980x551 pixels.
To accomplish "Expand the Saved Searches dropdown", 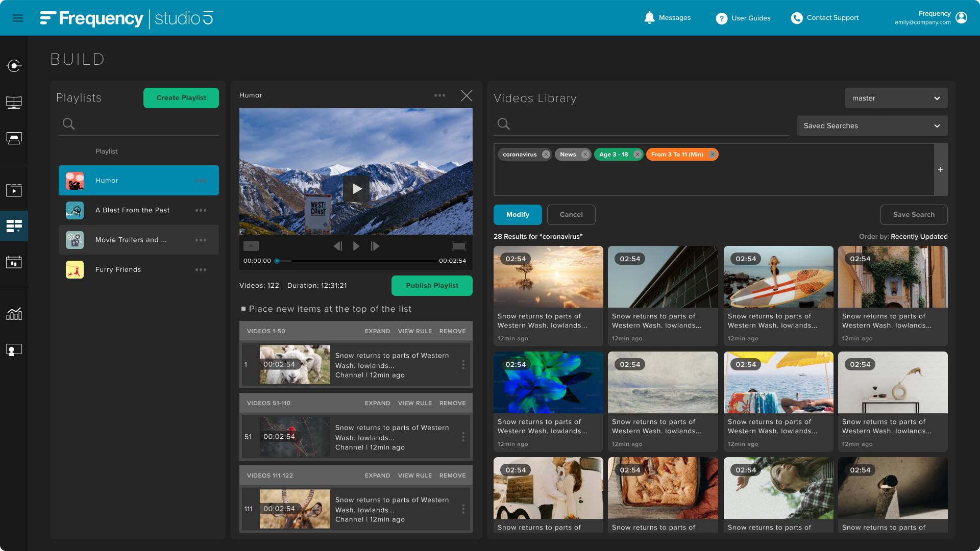I will [872, 126].
